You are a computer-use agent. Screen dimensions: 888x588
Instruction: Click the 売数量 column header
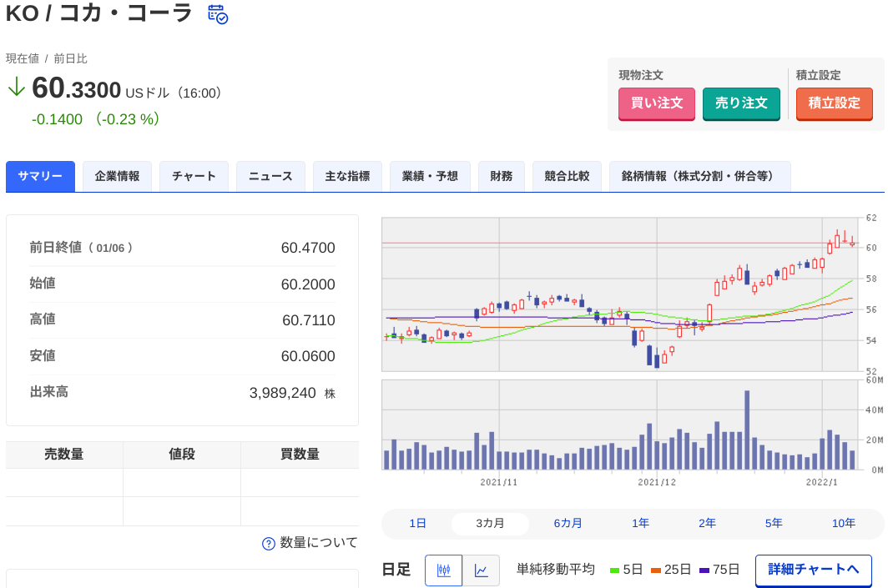(x=64, y=455)
